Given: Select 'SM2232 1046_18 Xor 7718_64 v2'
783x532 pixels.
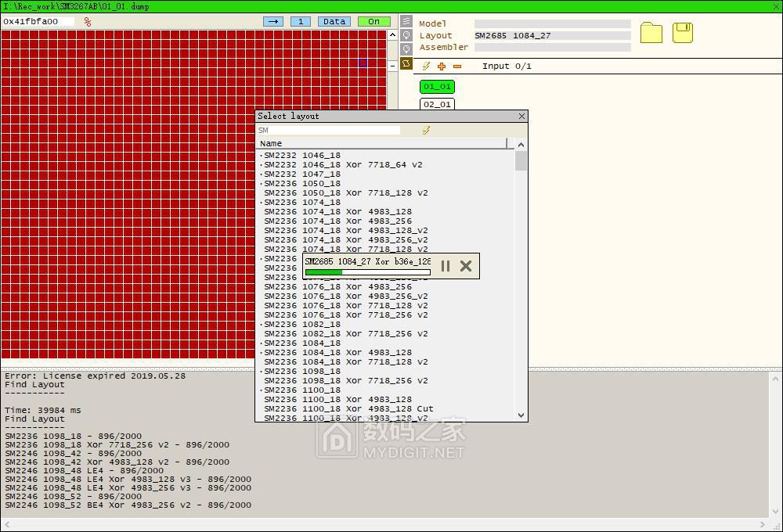Looking at the screenshot, I should (343, 165).
